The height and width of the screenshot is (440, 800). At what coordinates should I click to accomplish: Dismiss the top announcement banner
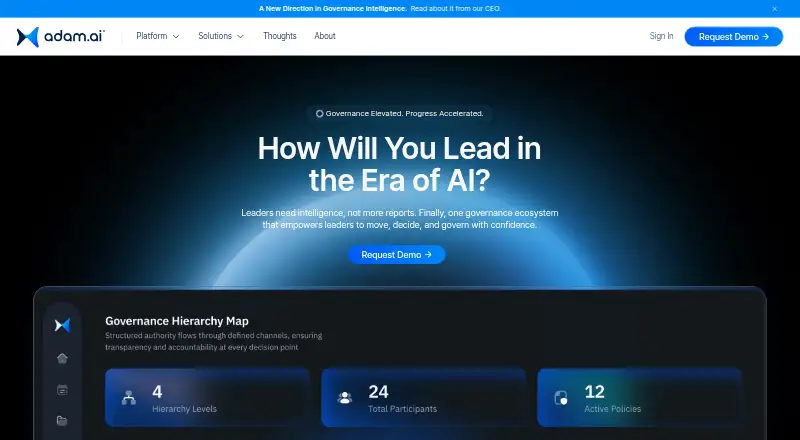coord(774,9)
